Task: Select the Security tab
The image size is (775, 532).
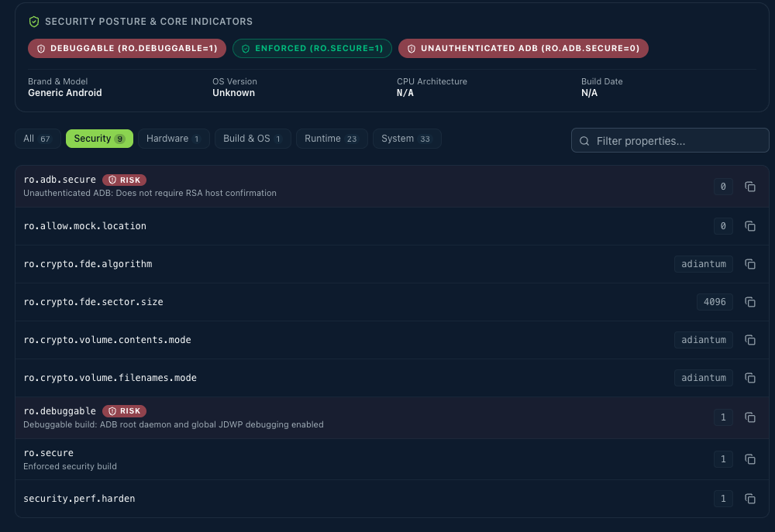Action: pos(99,139)
